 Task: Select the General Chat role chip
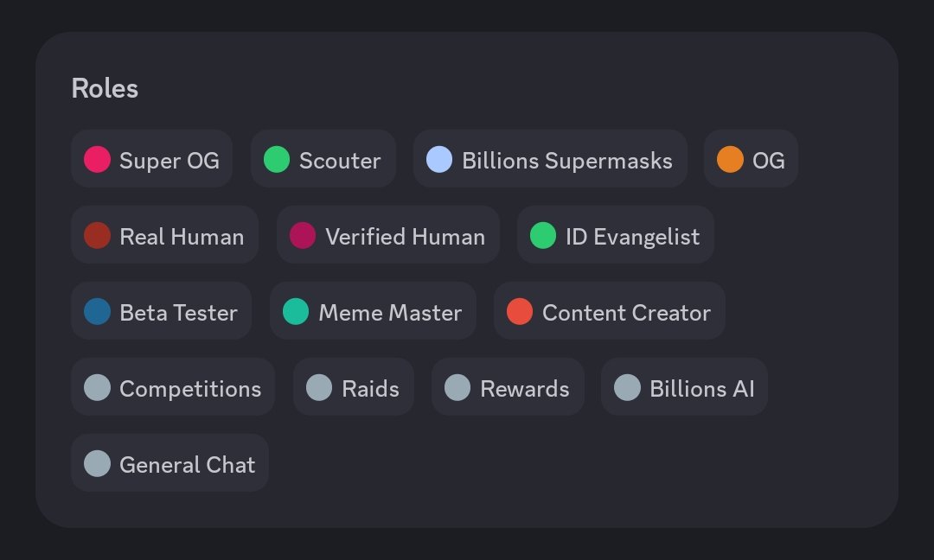(170, 463)
